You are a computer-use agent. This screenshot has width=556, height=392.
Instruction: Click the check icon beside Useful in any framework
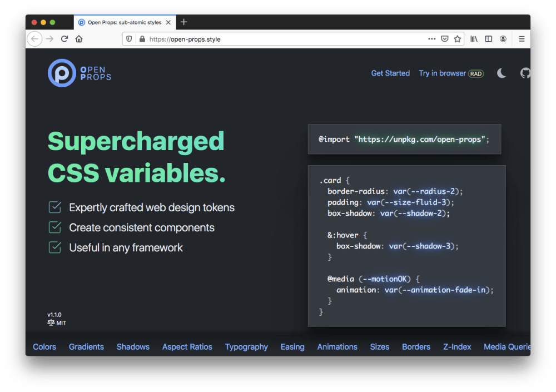pyautogui.click(x=55, y=247)
